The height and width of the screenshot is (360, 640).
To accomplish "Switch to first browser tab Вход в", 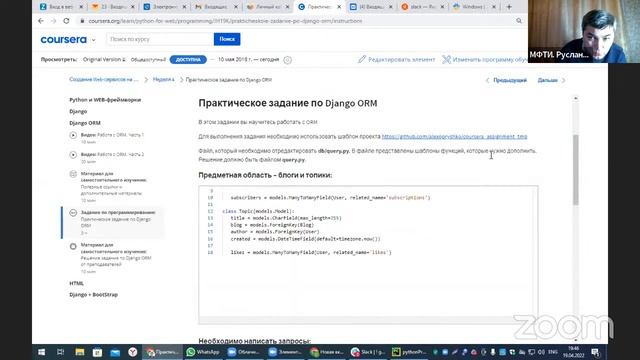I will [x=61, y=7].
